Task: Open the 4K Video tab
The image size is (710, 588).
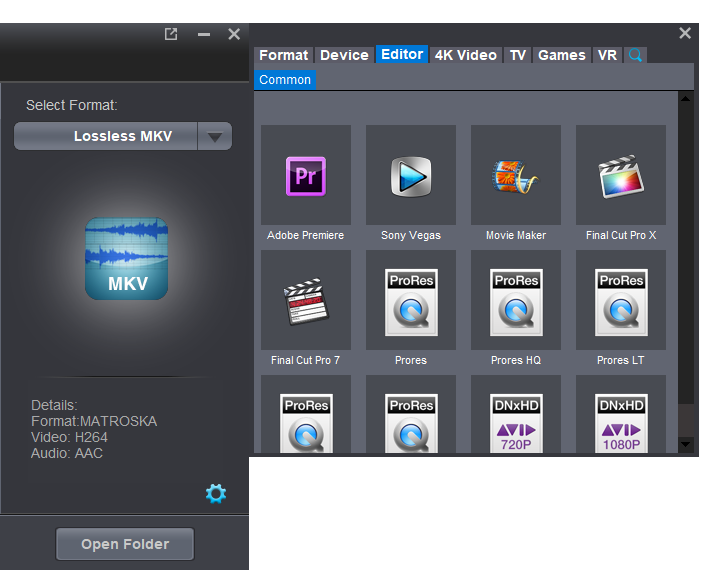Action: pyautogui.click(x=466, y=55)
